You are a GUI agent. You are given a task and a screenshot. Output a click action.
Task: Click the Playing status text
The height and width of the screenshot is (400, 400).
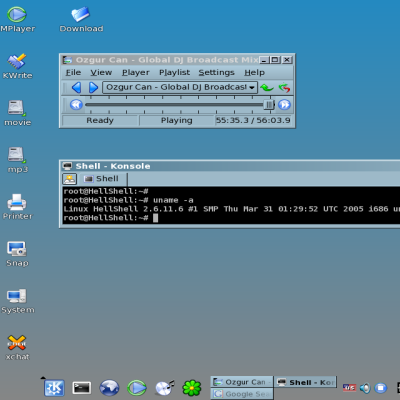point(177,120)
